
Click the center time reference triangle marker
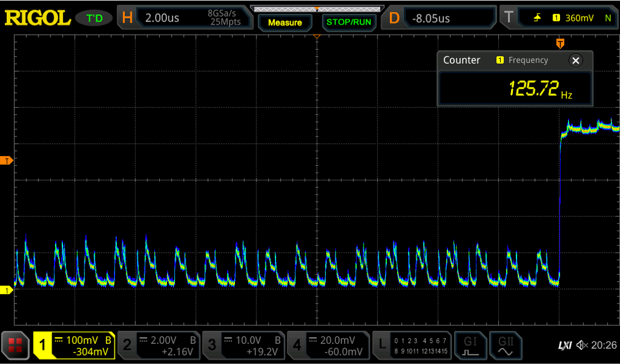pos(316,37)
